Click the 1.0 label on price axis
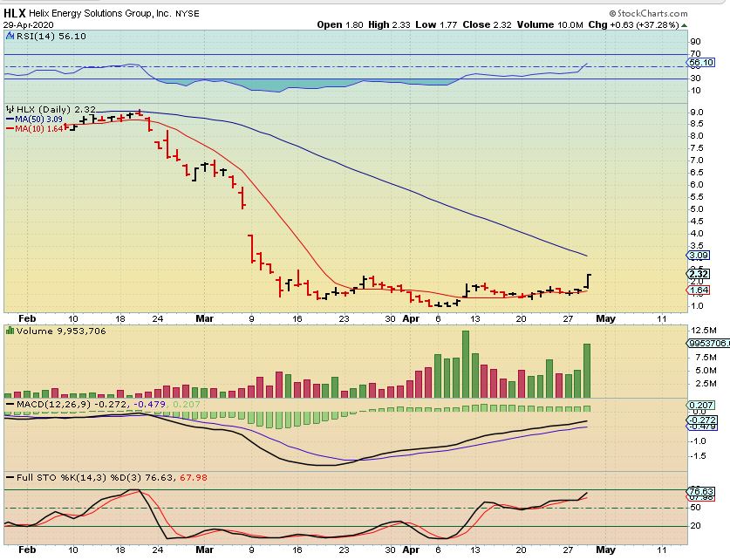This screenshot has width=730, height=560. 697,306
